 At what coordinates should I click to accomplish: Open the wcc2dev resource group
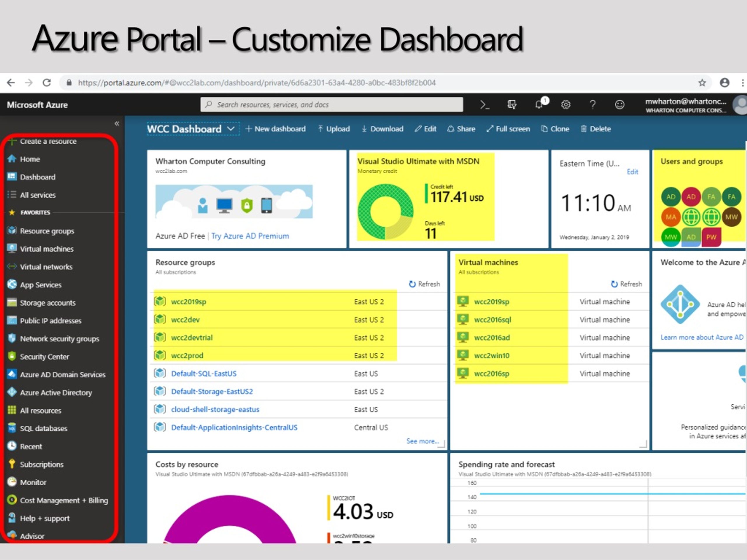[185, 320]
